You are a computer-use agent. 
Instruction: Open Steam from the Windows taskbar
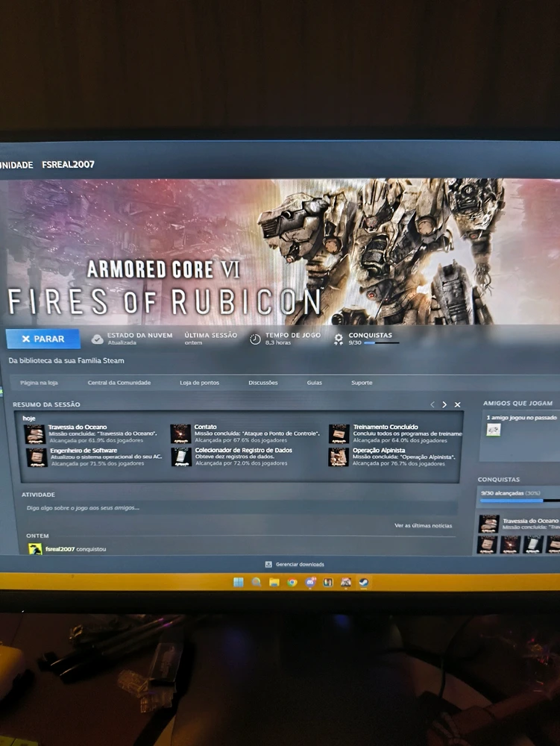(363, 582)
